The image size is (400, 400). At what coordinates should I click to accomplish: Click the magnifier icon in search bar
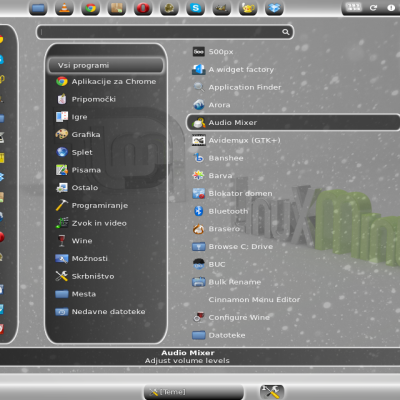coord(286,32)
